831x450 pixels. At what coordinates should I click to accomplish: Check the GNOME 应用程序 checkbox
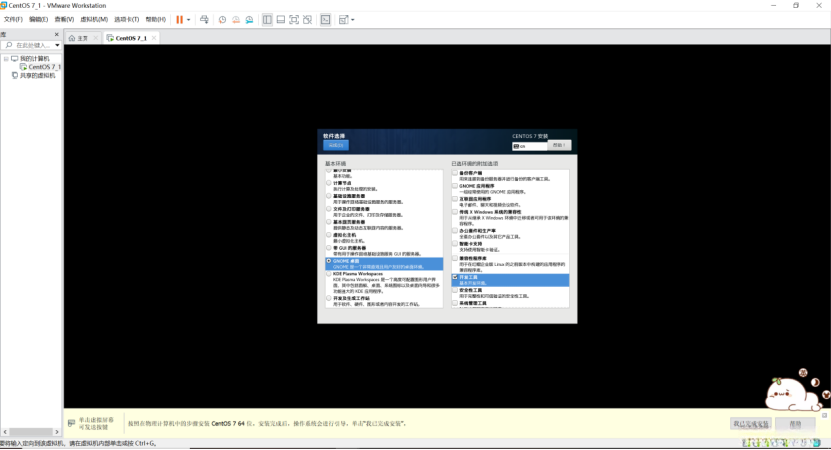455,186
